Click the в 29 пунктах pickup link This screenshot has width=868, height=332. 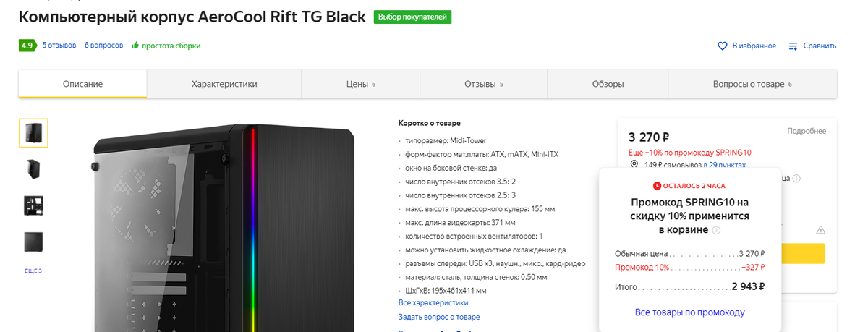click(725, 165)
